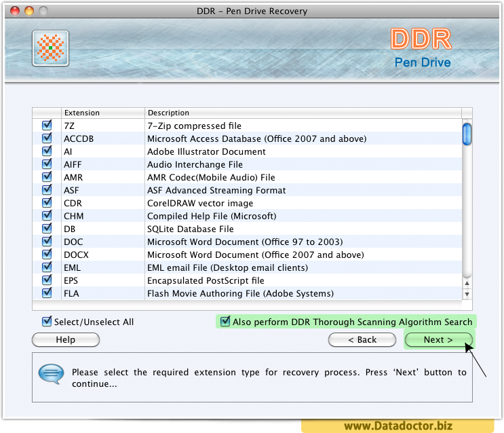Select 'CorelDRAW vector image' row text

click(x=200, y=203)
